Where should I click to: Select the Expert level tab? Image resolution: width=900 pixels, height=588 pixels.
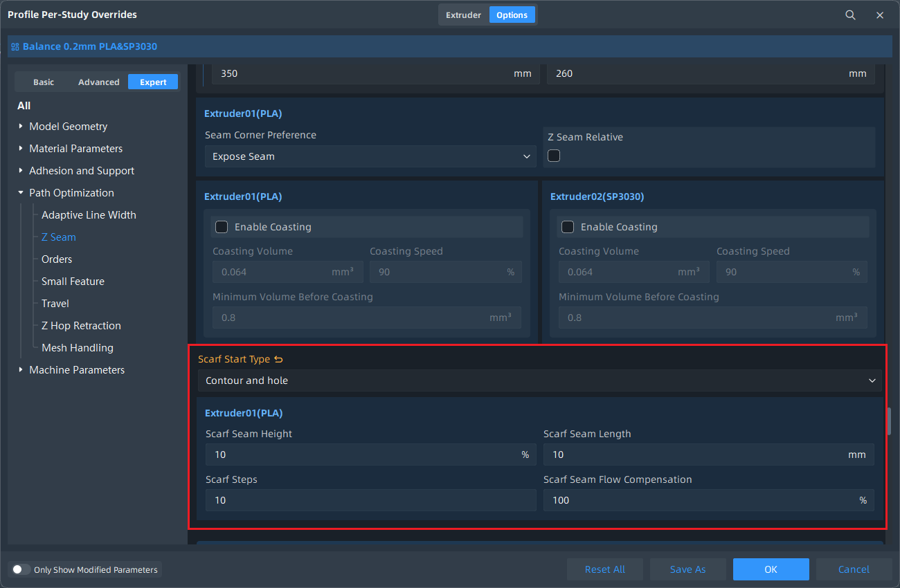[x=153, y=82]
